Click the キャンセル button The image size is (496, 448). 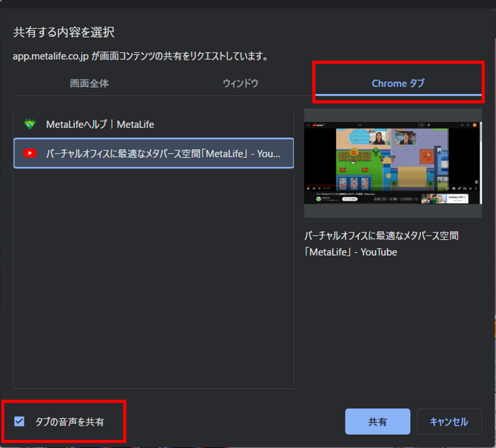(449, 421)
